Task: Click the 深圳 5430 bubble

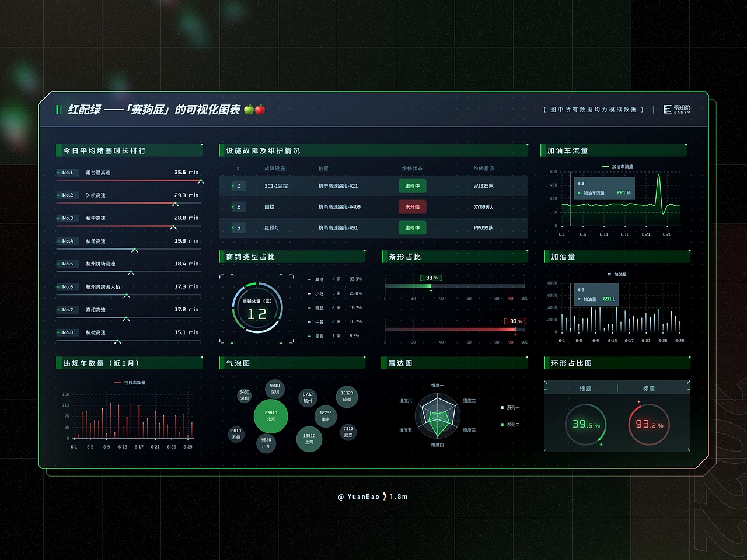Action: 244,395
